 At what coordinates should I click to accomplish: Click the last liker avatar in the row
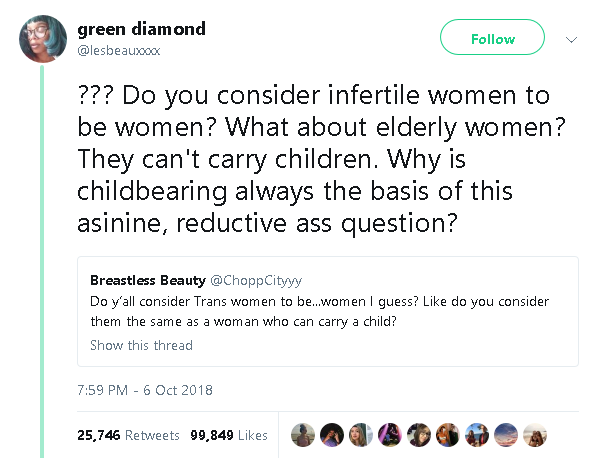coord(535,435)
